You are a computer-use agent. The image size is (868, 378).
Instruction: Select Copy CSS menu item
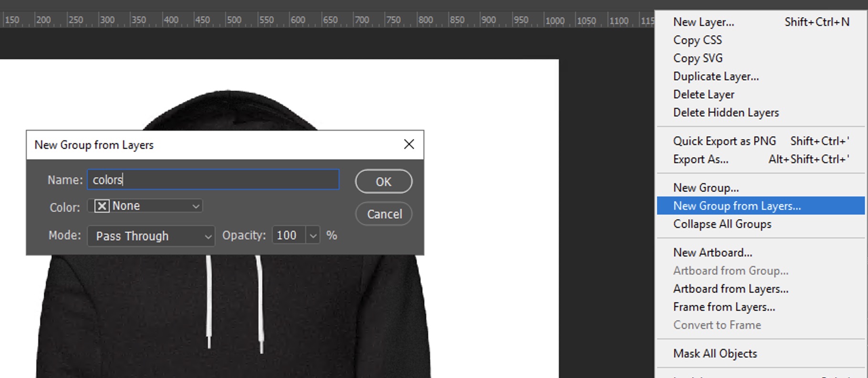tap(697, 40)
